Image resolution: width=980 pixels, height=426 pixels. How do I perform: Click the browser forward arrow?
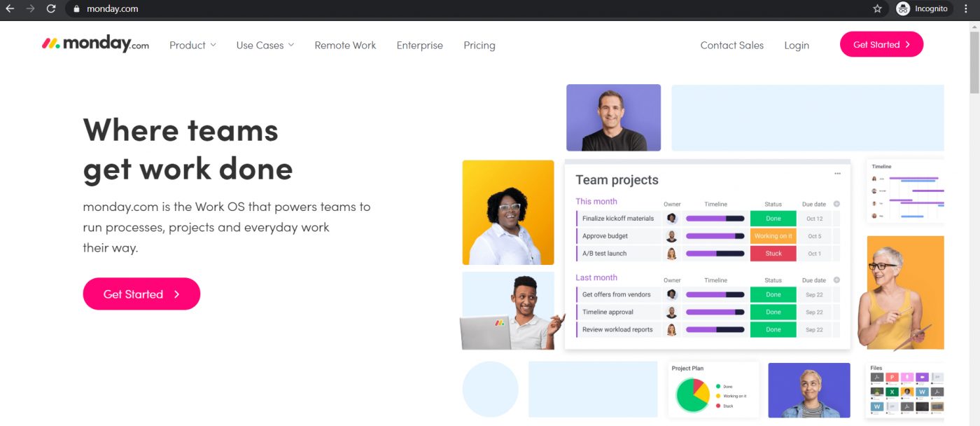click(x=30, y=8)
